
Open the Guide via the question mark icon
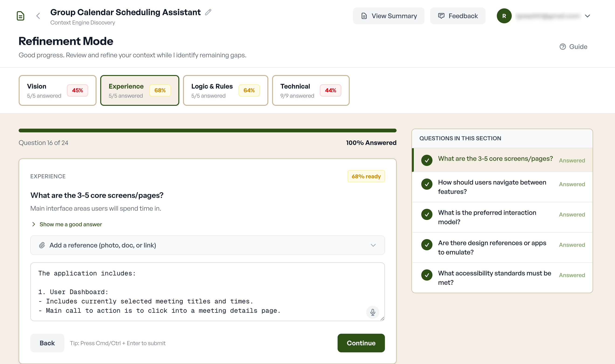(x=563, y=47)
